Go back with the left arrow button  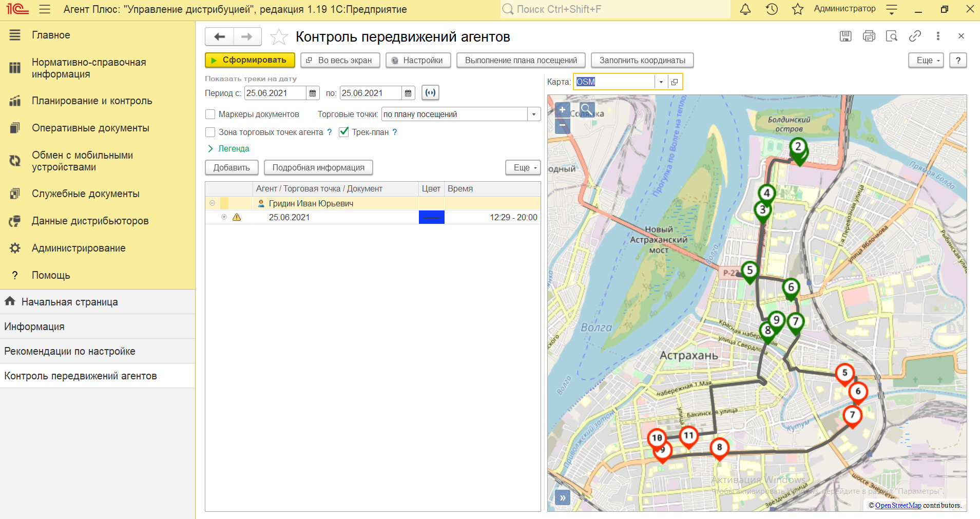[220, 36]
